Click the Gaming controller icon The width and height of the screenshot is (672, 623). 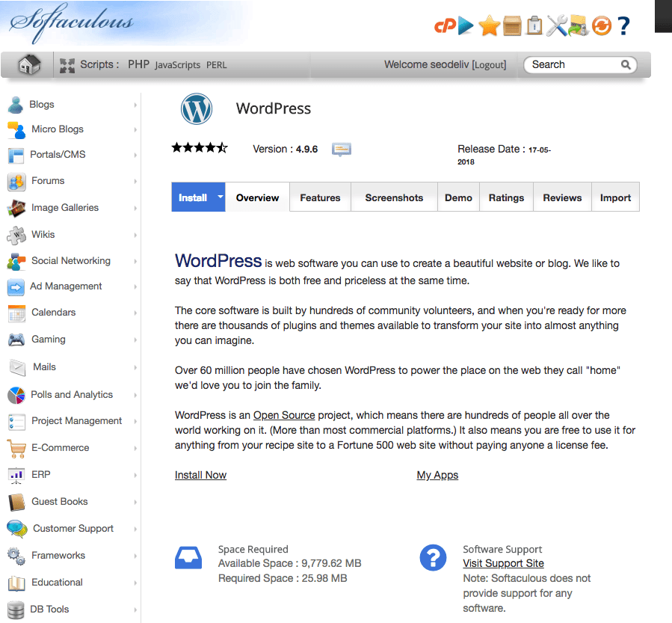[x=16, y=340]
